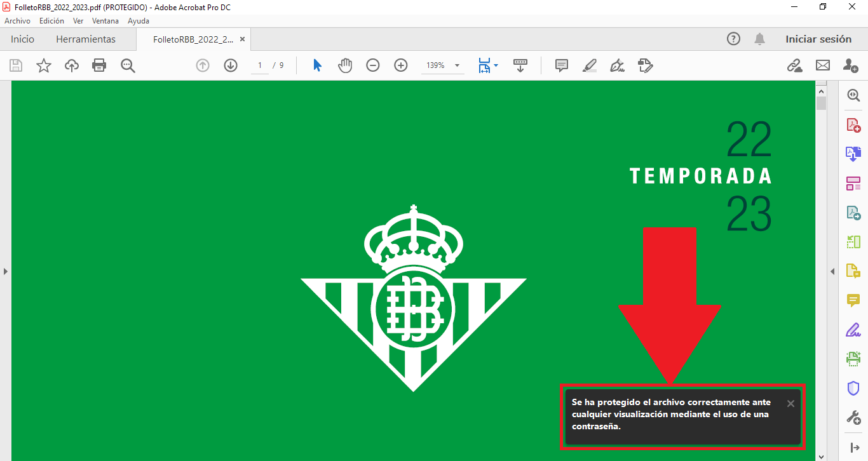Open the More Tools wrench icon
Image resolution: width=868 pixels, height=461 pixels.
(853, 417)
